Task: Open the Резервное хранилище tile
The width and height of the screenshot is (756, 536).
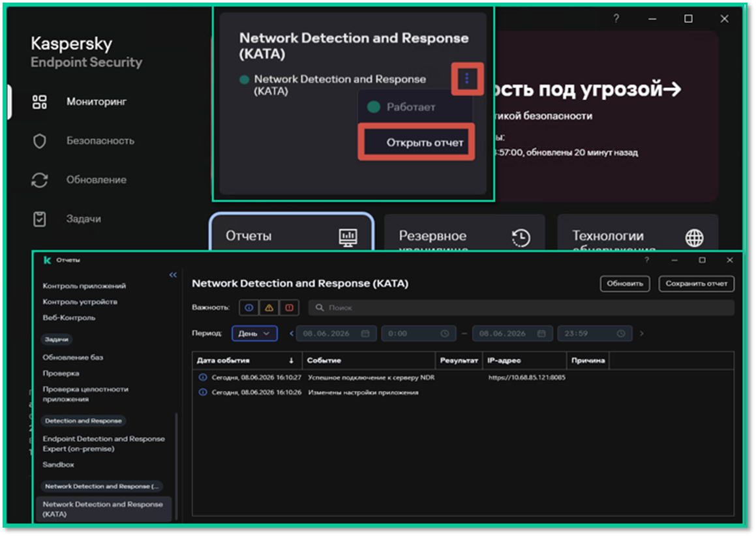Action: [464, 232]
